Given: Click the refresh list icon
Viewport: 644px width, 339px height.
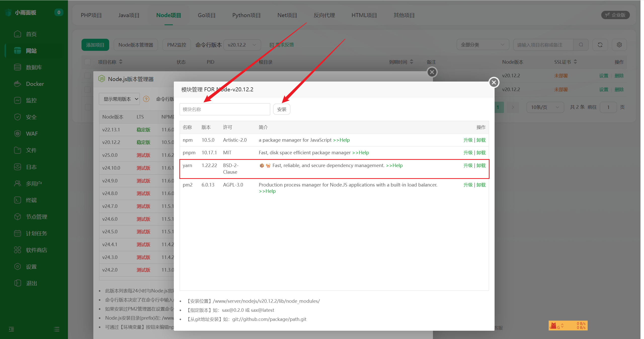Looking at the screenshot, I should coord(600,45).
